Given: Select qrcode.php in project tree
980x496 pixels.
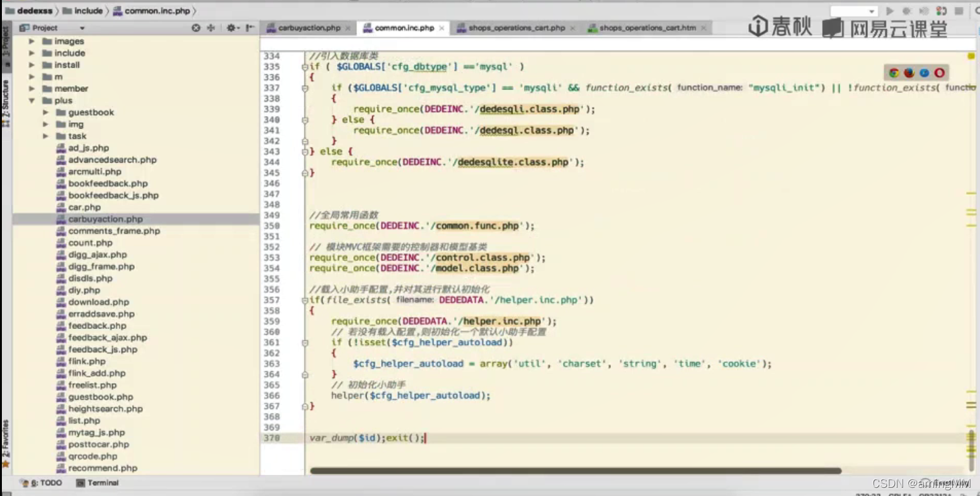Looking at the screenshot, I should pos(93,456).
